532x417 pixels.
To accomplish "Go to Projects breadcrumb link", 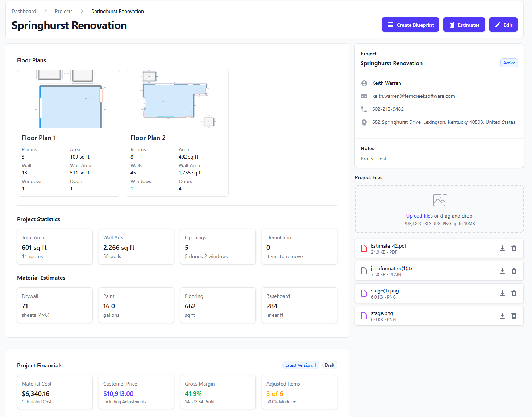I will 64,11.
